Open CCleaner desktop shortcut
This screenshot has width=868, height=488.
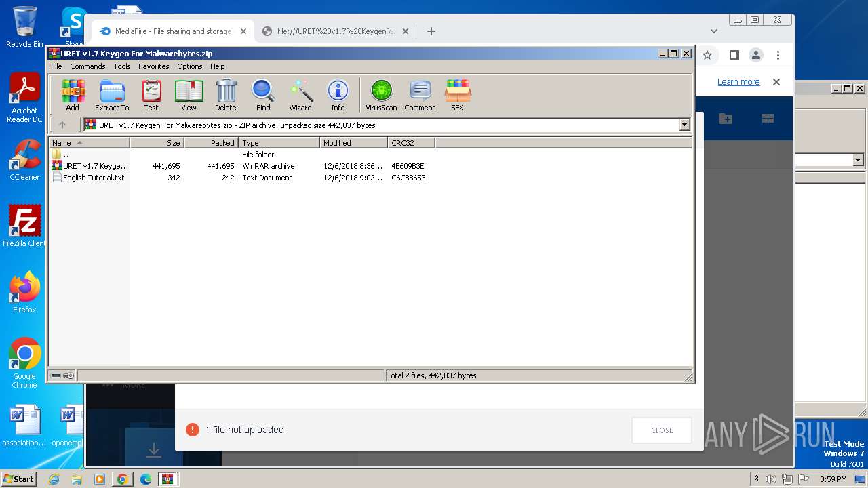tap(24, 160)
